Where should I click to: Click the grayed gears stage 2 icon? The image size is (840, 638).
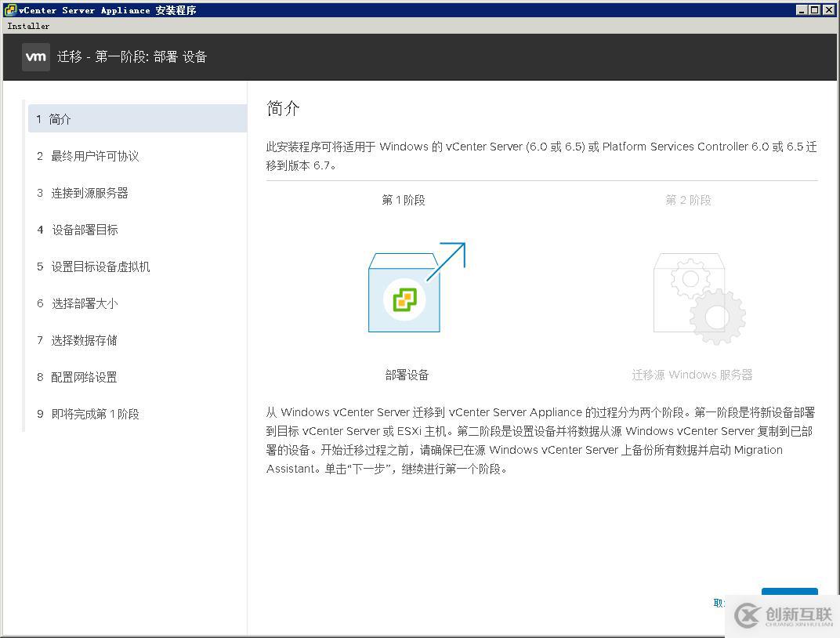(x=699, y=299)
